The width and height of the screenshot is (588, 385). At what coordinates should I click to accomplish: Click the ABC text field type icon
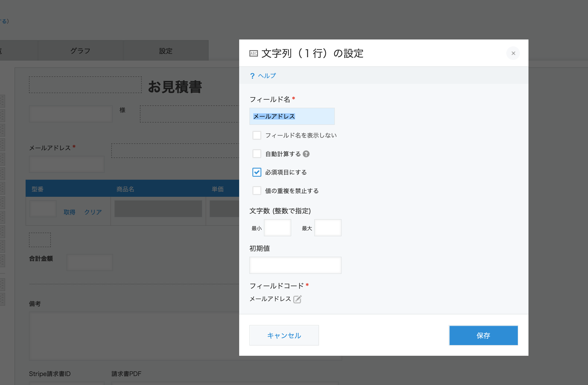click(x=253, y=53)
